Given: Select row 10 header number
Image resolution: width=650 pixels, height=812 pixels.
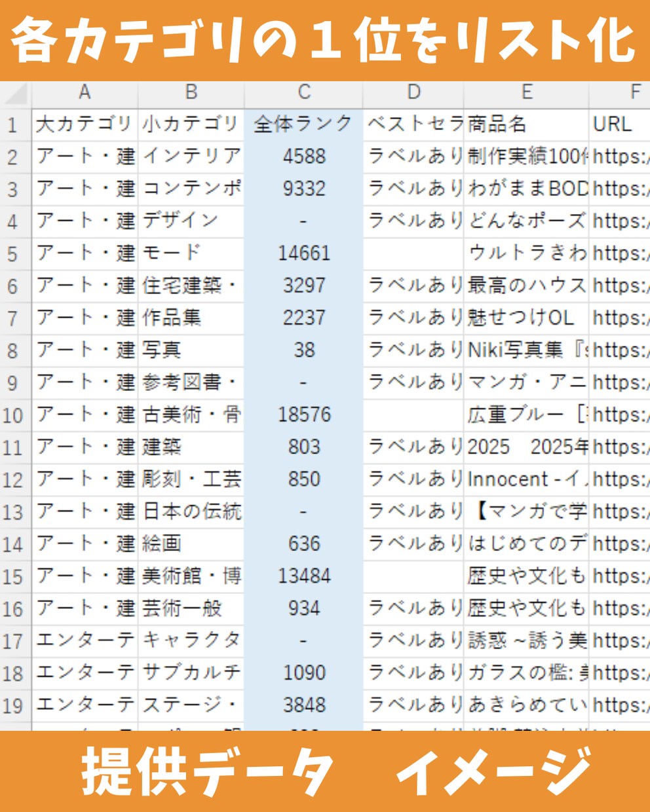Looking at the screenshot, I should (x=16, y=415).
